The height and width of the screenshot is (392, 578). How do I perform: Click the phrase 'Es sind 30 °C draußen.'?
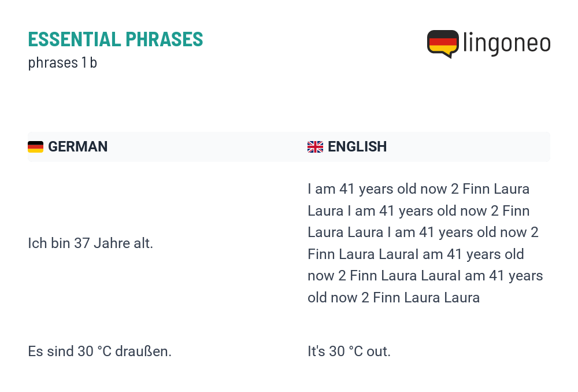99,352
